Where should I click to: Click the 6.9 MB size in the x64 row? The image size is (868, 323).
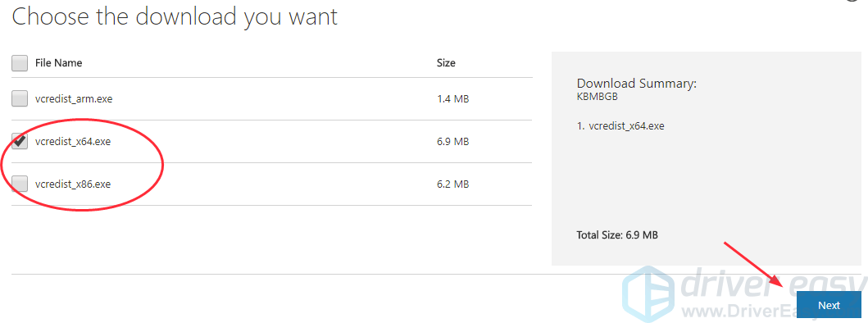click(x=452, y=142)
